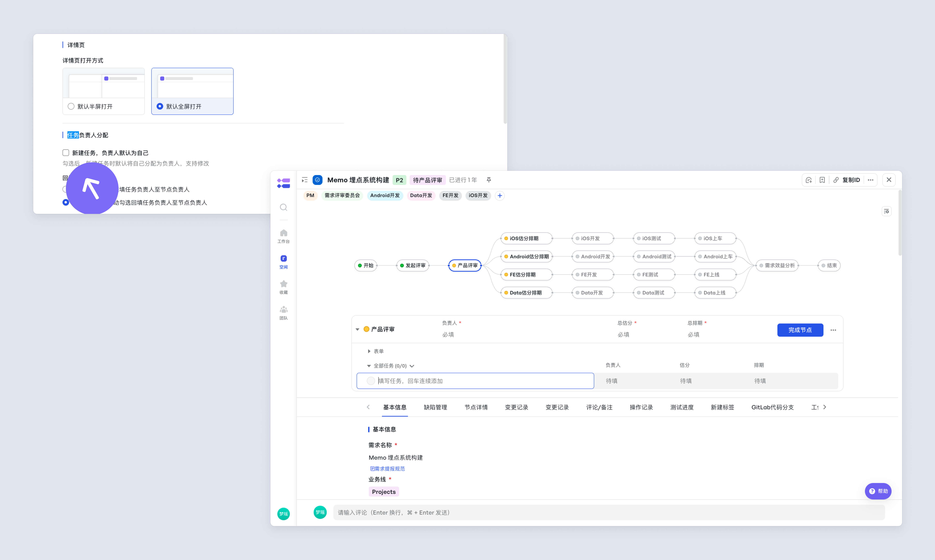Screen dimensions: 935x560
Task: Open the header more options ellipsis
Action: (x=871, y=180)
